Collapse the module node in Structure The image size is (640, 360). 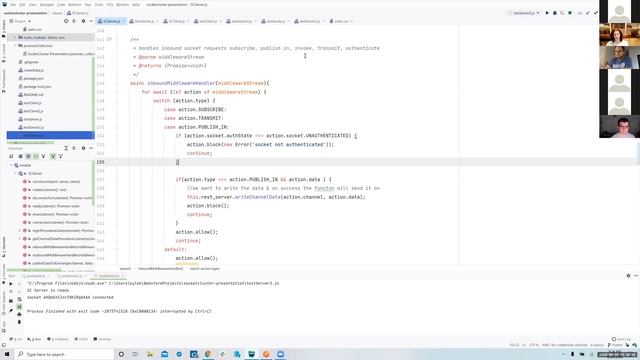click(x=11, y=165)
